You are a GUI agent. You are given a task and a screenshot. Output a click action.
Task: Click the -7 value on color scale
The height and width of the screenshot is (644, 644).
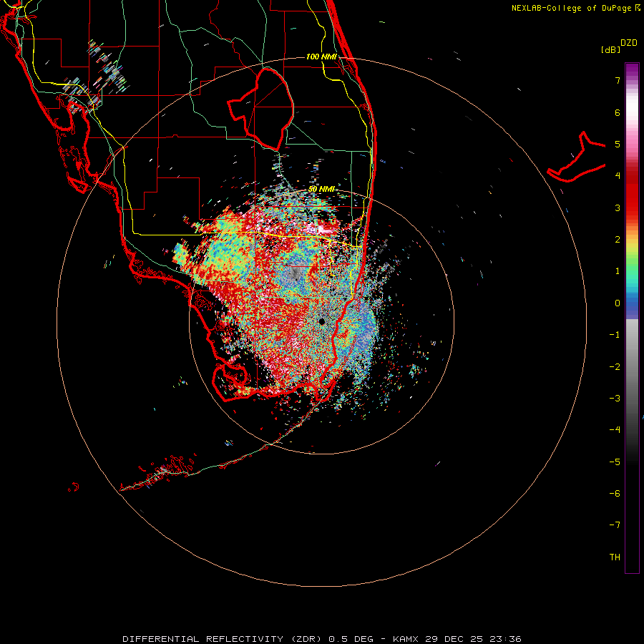(615, 525)
